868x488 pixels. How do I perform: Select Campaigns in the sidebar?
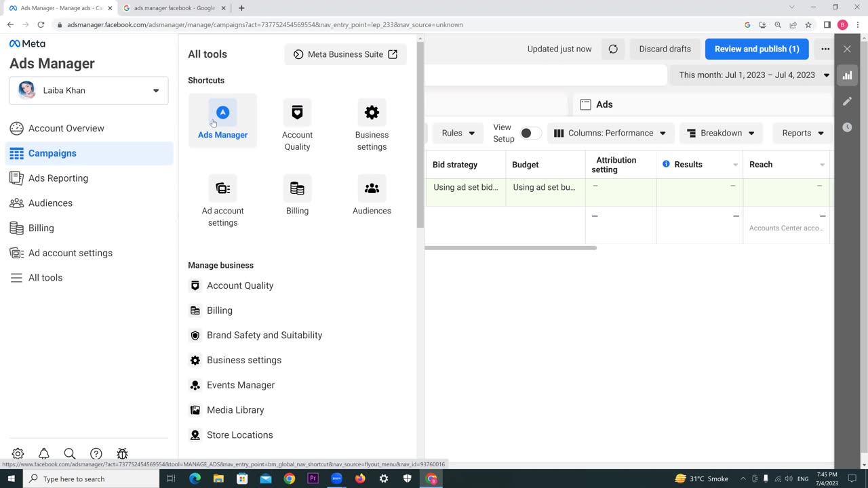89,153
